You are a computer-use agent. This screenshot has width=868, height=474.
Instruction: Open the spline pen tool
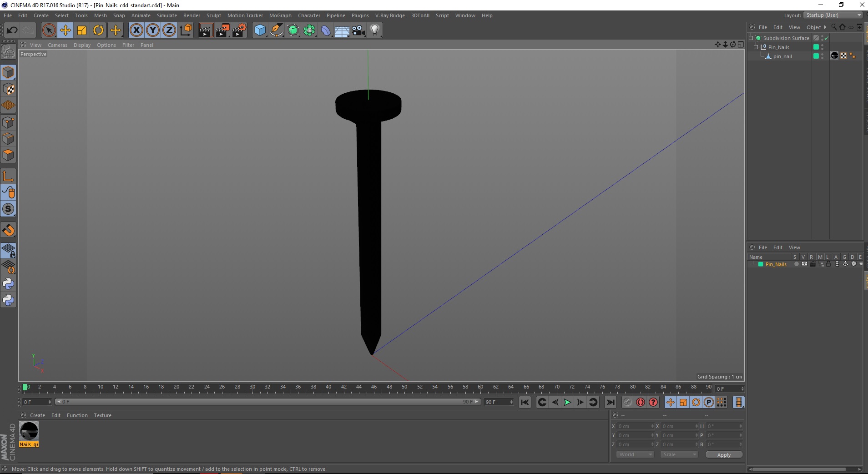(277, 30)
